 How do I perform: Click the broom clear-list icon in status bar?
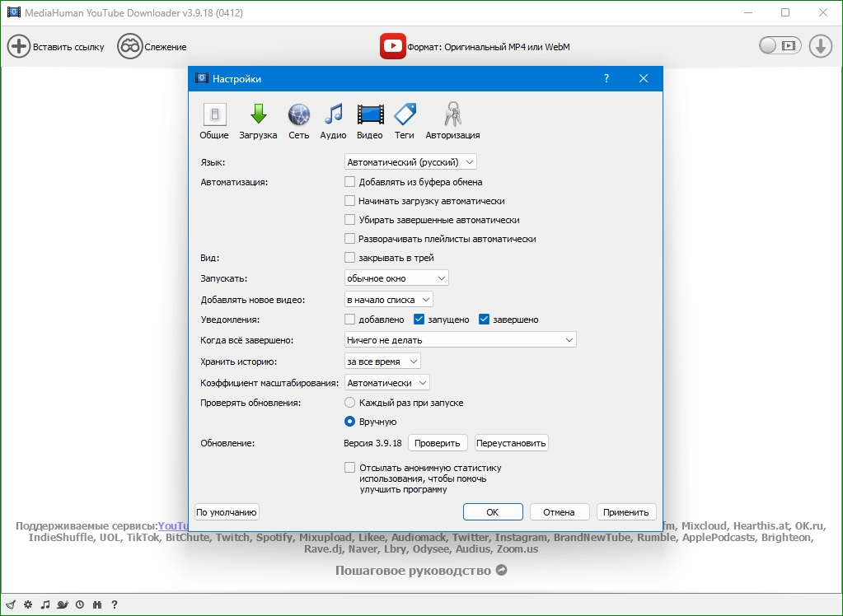tap(11, 604)
